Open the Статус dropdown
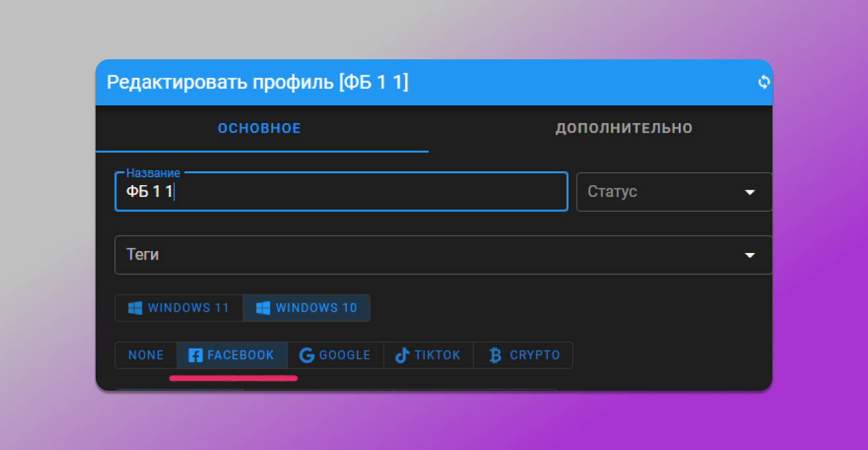868x450 pixels. coord(673,192)
